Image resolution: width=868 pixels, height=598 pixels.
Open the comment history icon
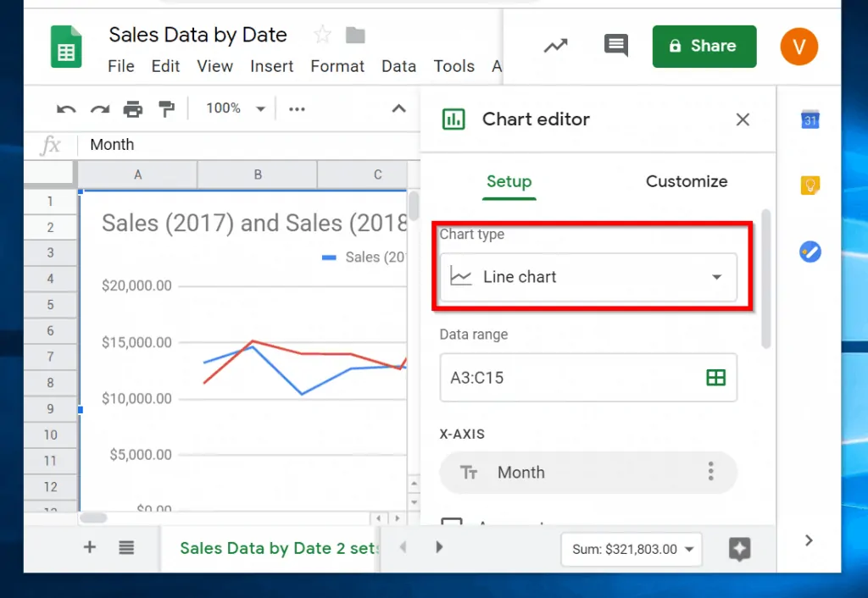[x=615, y=46]
